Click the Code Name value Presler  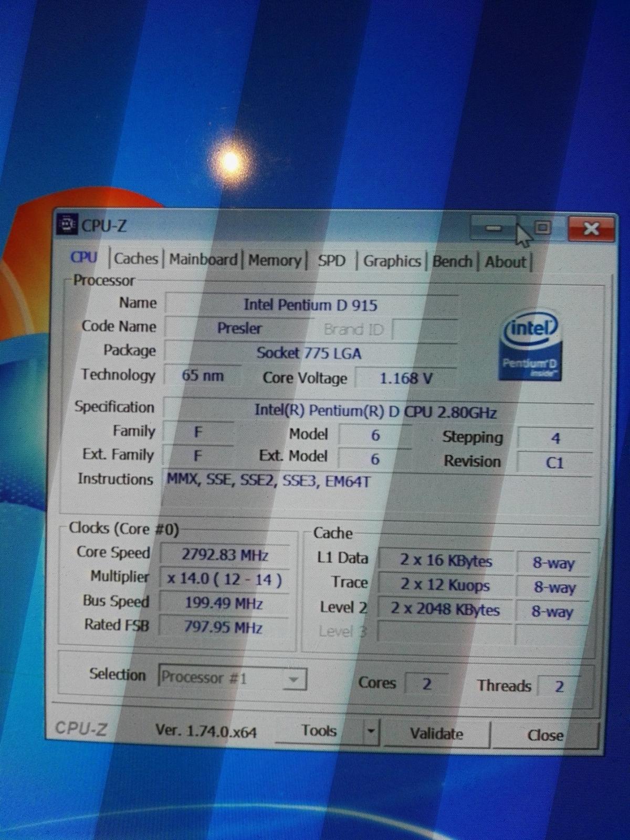(x=239, y=329)
